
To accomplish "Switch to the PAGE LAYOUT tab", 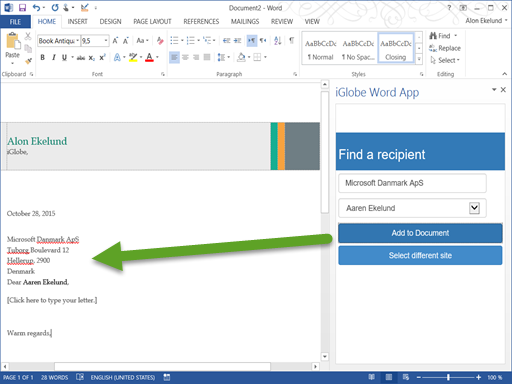I will 152,22.
